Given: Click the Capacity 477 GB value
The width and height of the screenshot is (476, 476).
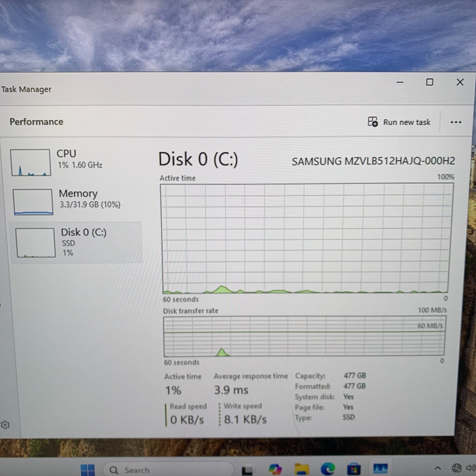Looking at the screenshot, I should tap(355, 376).
